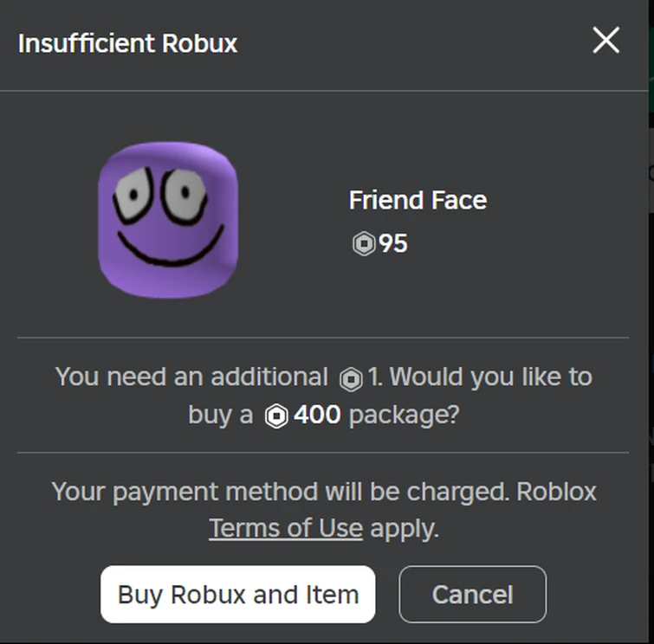
Task: Click the Robux icon beside price 95
Action: [363, 245]
